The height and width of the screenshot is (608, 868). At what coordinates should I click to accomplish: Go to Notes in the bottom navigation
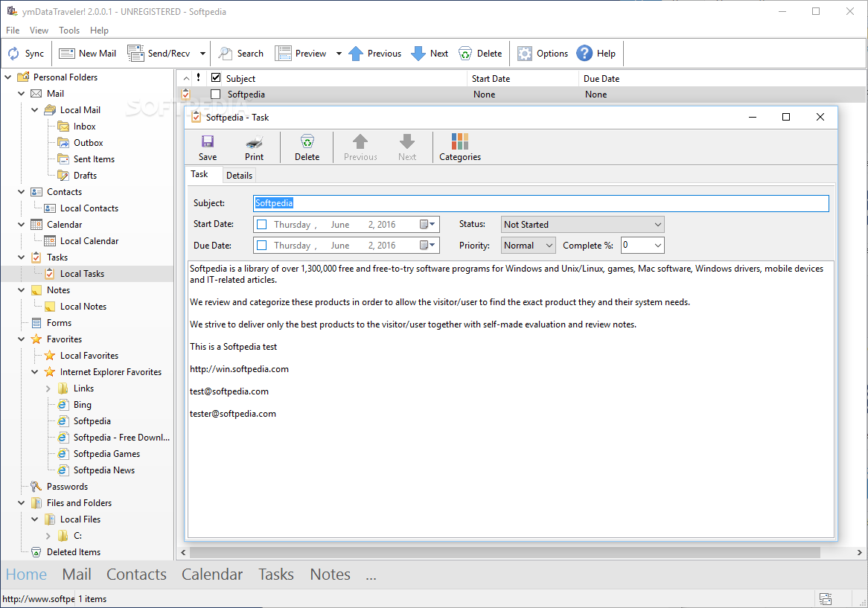point(330,575)
